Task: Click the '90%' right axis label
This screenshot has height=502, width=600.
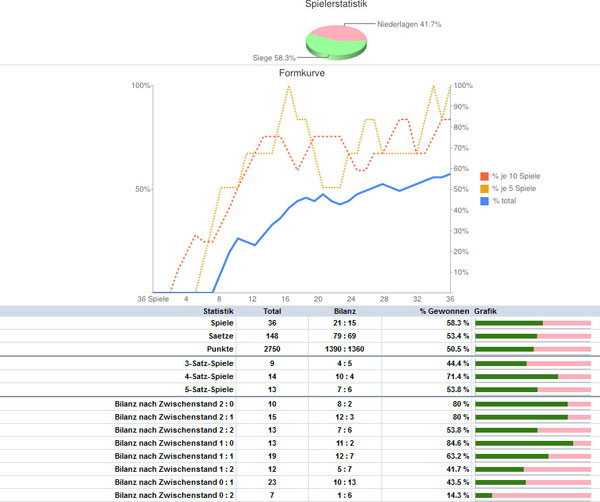Action: click(461, 106)
